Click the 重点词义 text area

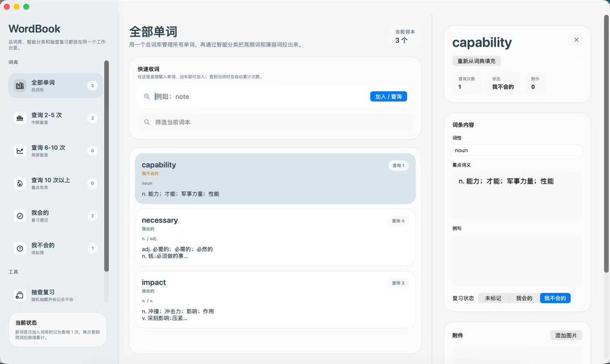[517, 195]
